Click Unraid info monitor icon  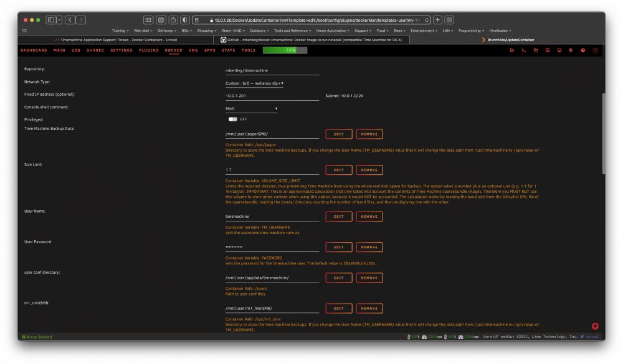pos(559,50)
